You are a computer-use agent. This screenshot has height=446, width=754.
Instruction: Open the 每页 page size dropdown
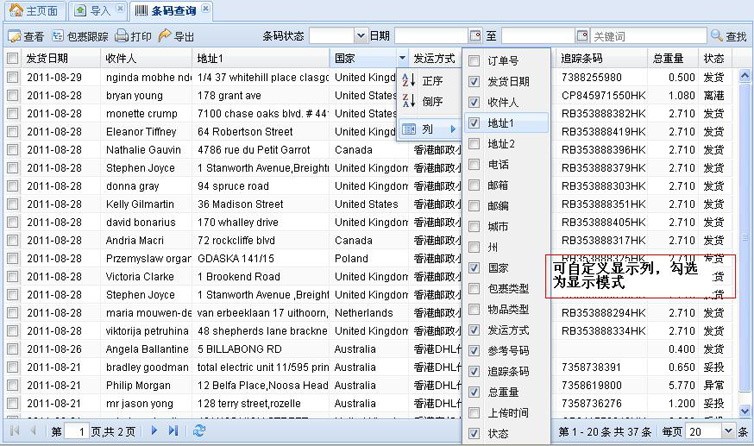(728, 432)
